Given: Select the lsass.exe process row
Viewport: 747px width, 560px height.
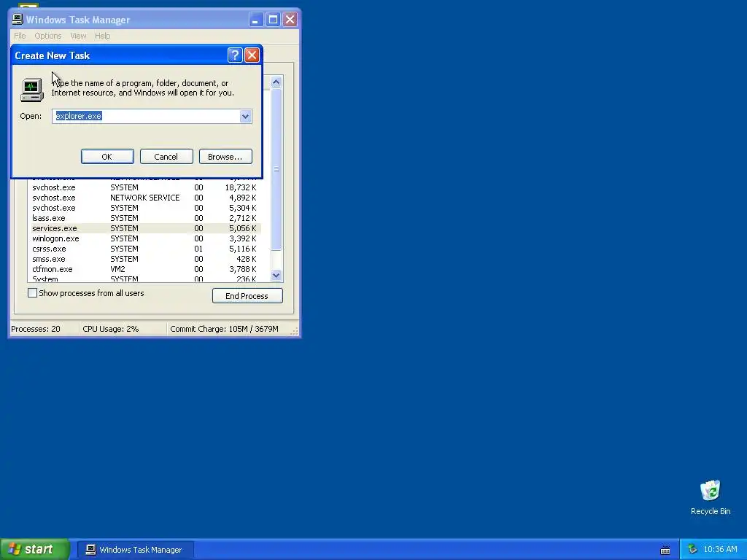Looking at the screenshot, I should 144,218.
